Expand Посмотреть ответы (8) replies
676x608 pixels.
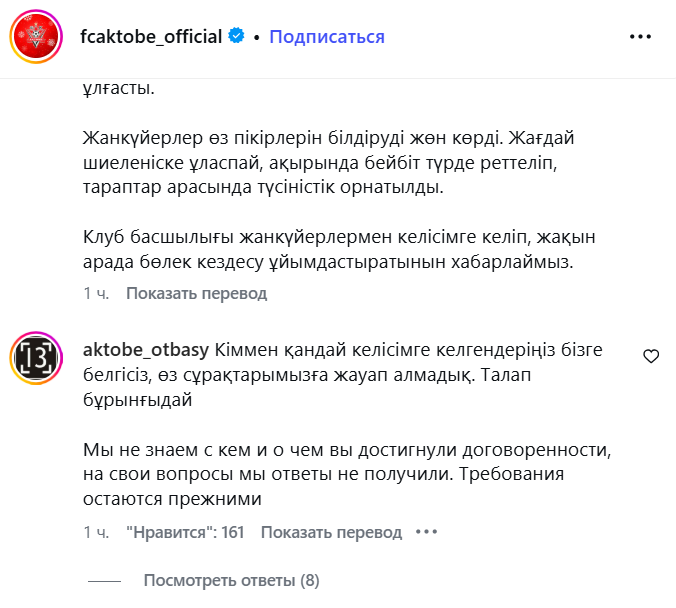click(231, 580)
